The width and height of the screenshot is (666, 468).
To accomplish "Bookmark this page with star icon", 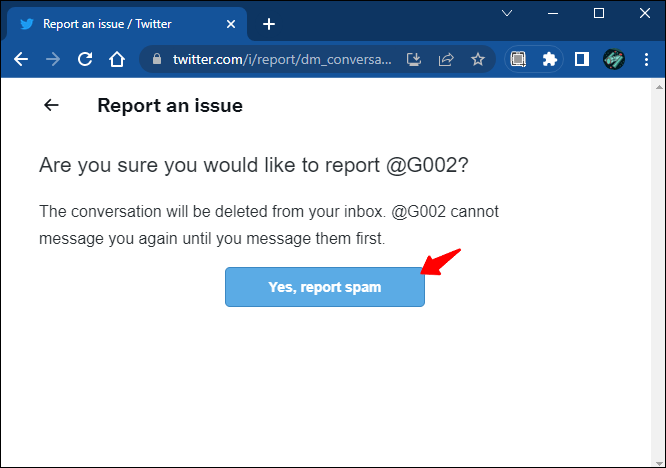I will [478, 59].
